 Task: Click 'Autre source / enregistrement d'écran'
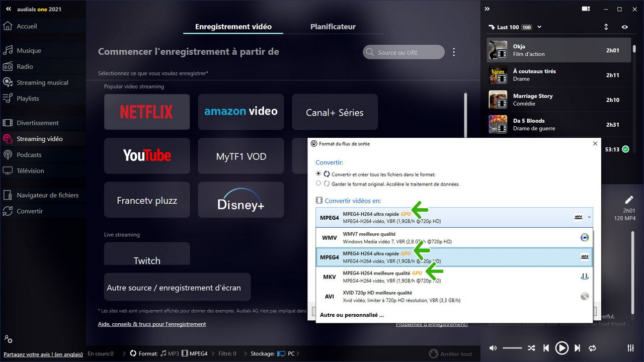click(177, 288)
